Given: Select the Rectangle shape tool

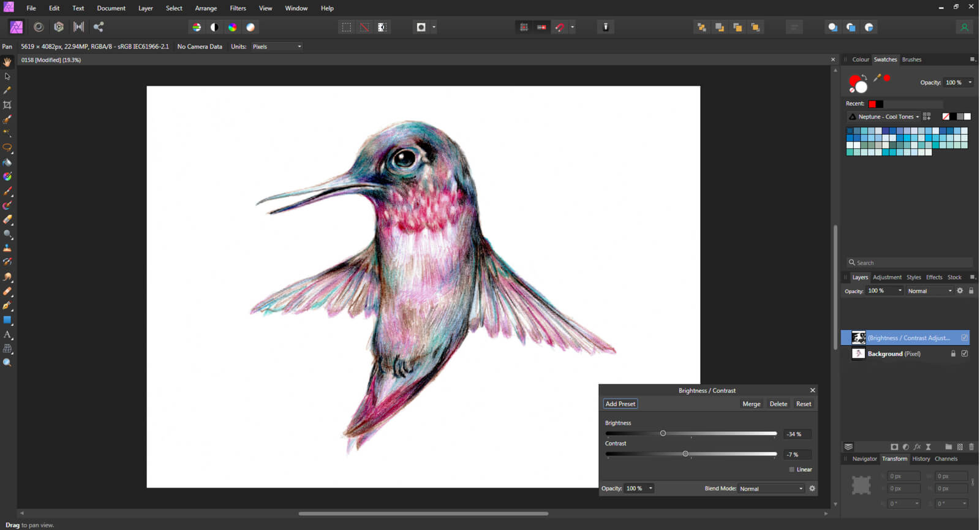Looking at the screenshot, I should pos(7,320).
